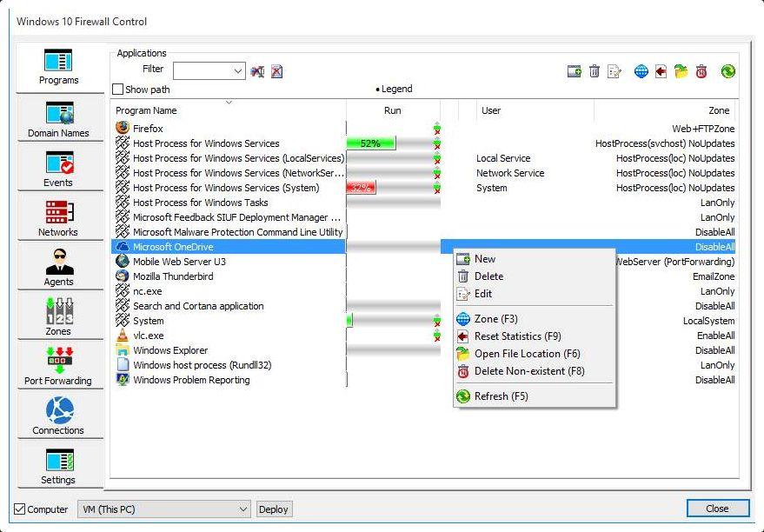Click the vlc.exe cone icon
Screen dimensions: 764x532
click(123, 336)
